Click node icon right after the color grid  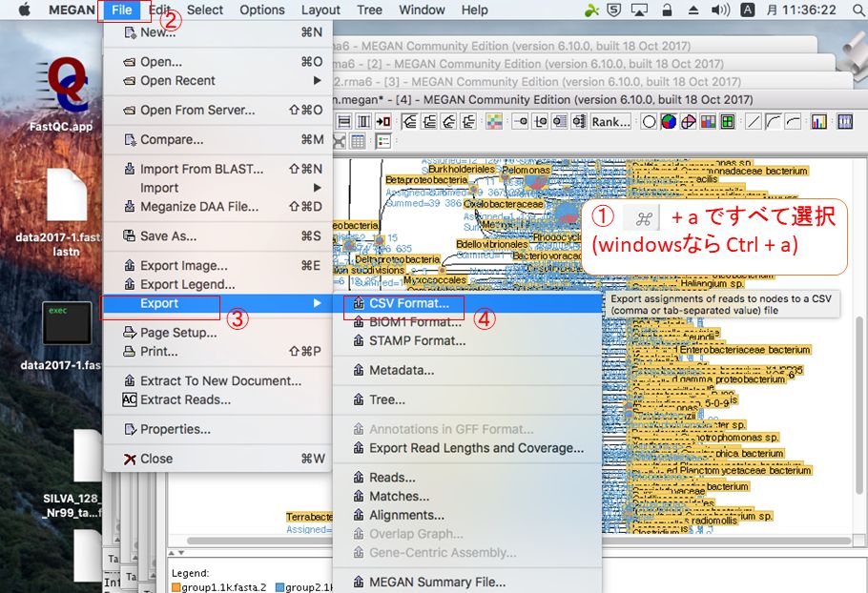click(x=520, y=121)
